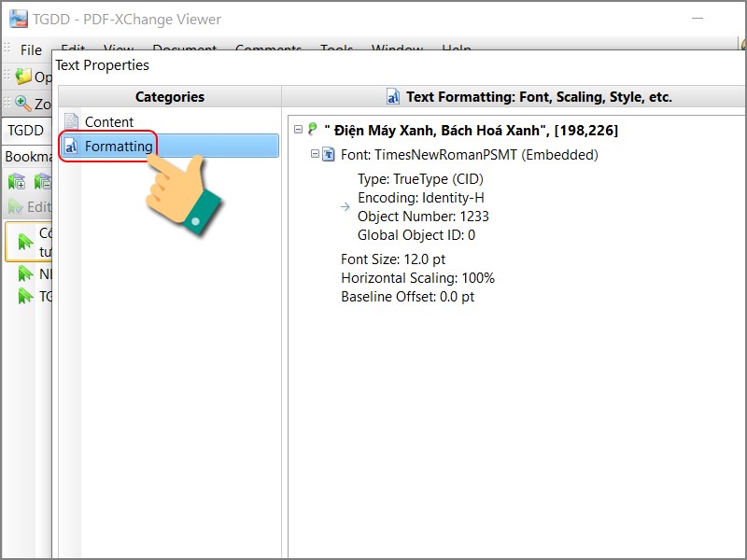Collapse the Font TimesNewRomanPSMT node

pos(315,154)
